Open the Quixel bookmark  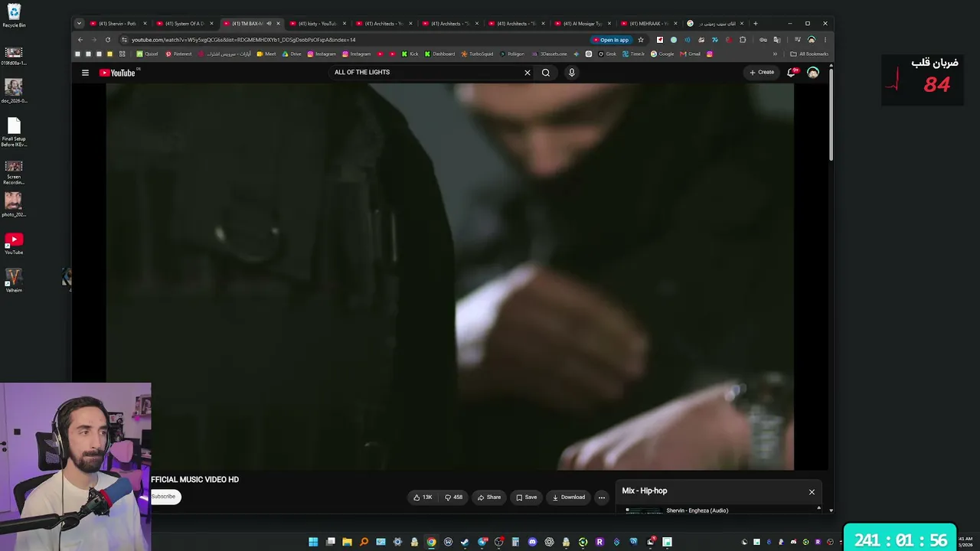click(x=147, y=54)
